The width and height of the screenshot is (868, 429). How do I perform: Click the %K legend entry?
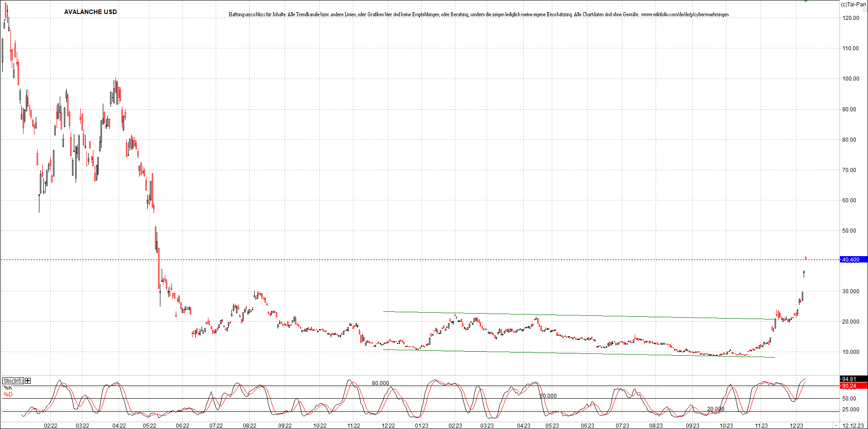click(x=8, y=388)
